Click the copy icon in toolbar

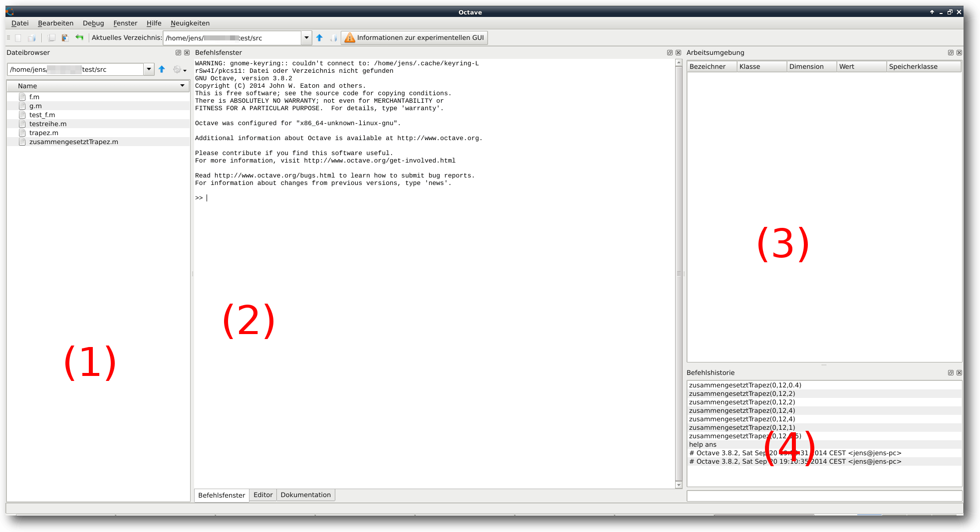pyautogui.click(x=51, y=38)
